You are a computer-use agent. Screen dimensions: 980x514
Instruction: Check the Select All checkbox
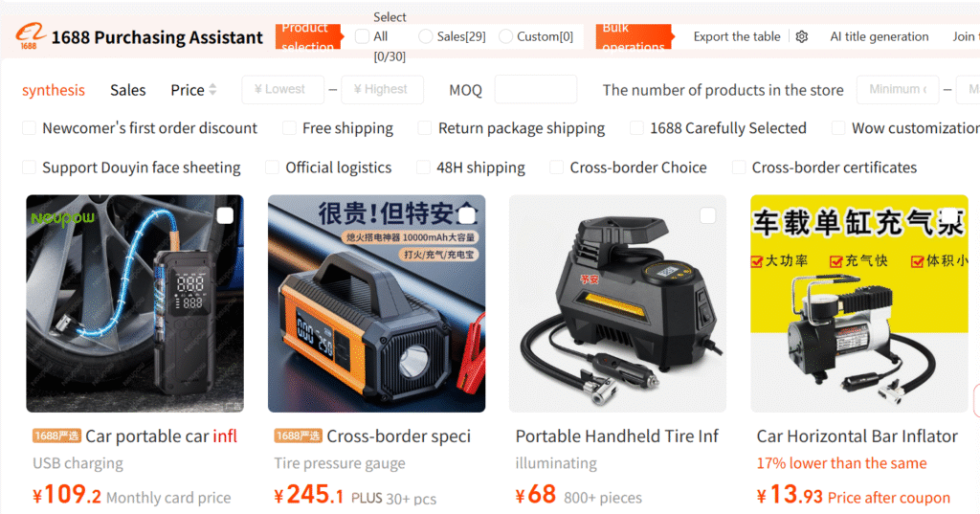[362, 36]
